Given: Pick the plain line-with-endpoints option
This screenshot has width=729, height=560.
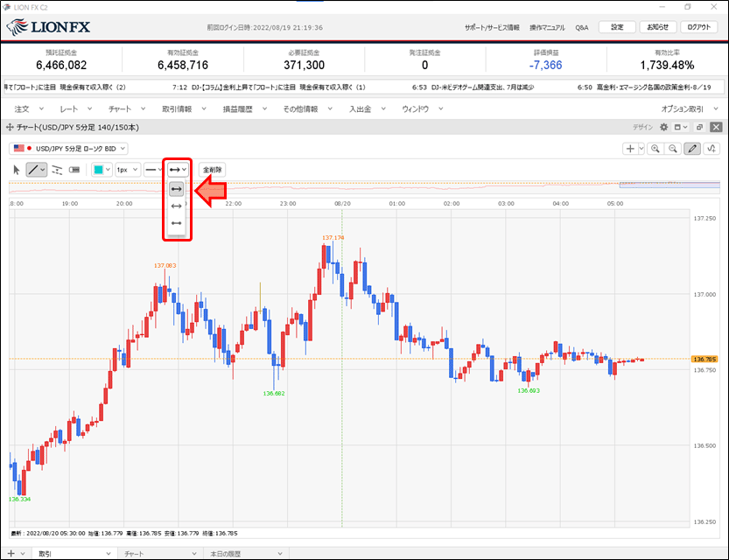Looking at the screenshot, I should 176,223.
